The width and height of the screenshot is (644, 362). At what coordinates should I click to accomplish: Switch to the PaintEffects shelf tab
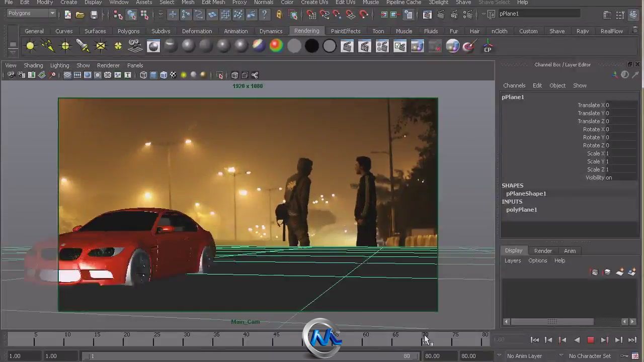pos(345,31)
